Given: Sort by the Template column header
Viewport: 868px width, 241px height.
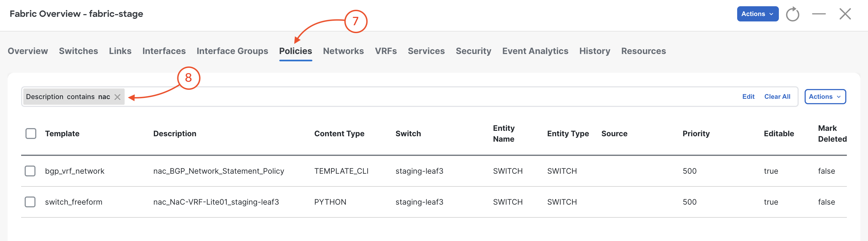Looking at the screenshot, I should tap(62, 134).
